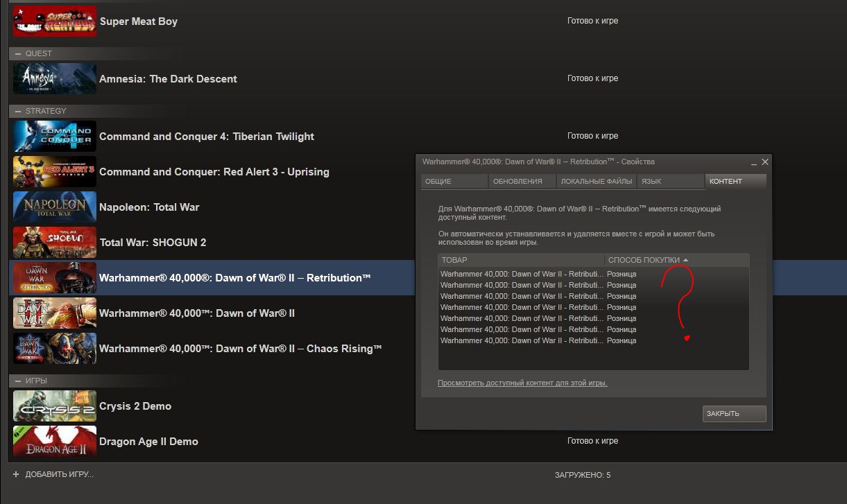This screenshot has width=847, height=504.
Task: Sort by ТОВАР column header
Action: pos(522,260)
